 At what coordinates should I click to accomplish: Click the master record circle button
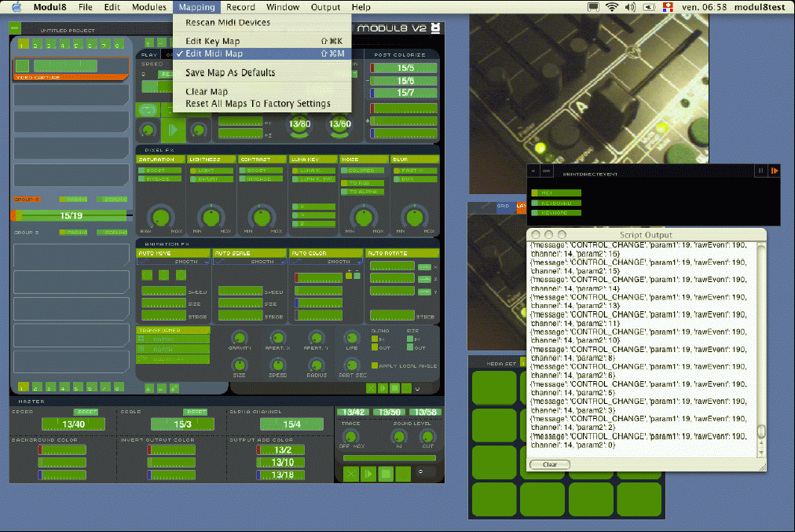(403, 474)
